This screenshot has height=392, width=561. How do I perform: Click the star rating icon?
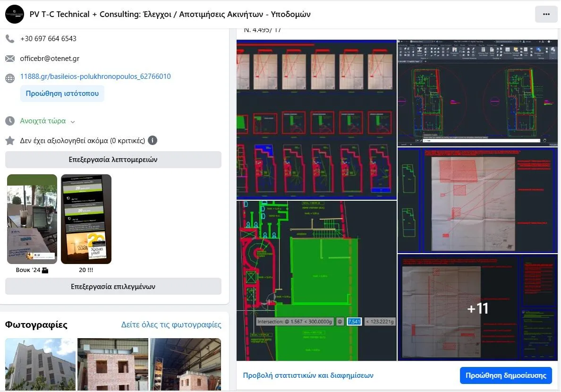(10, 141)
